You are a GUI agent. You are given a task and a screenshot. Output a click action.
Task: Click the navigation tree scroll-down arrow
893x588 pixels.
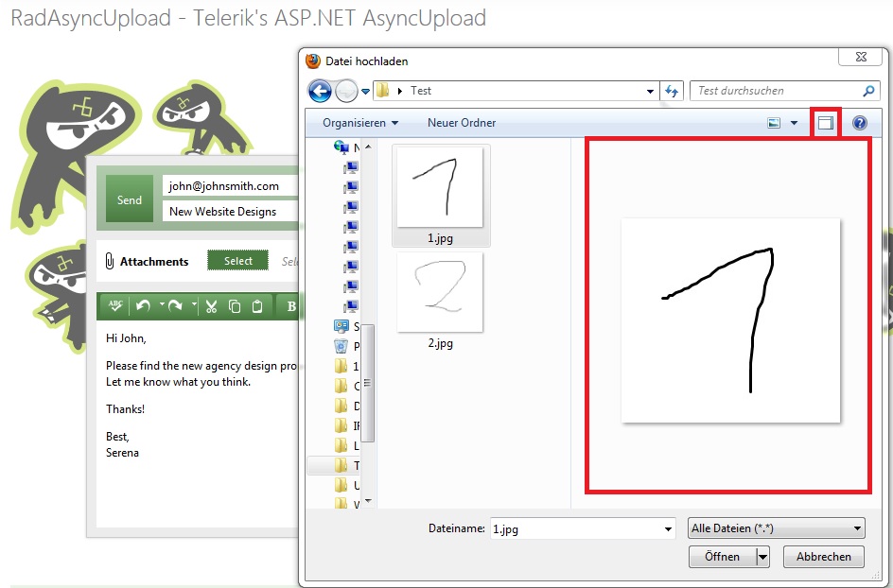[368, 501]
